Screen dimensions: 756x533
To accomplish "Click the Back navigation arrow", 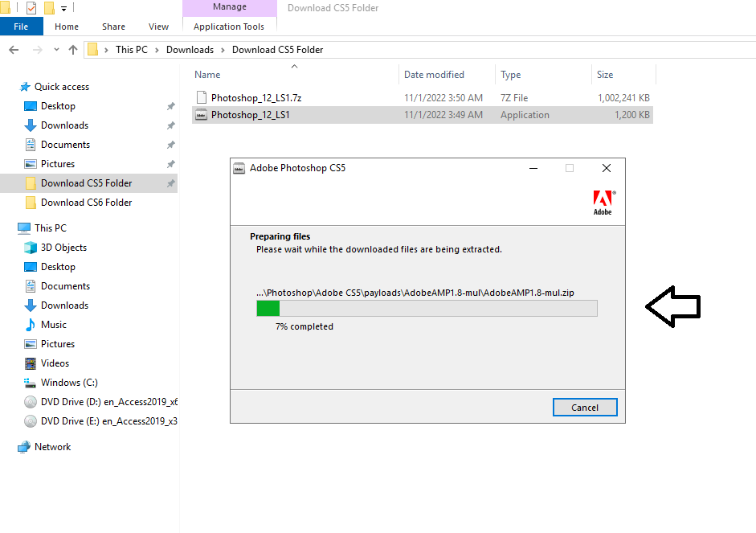I will click(14, 50).
